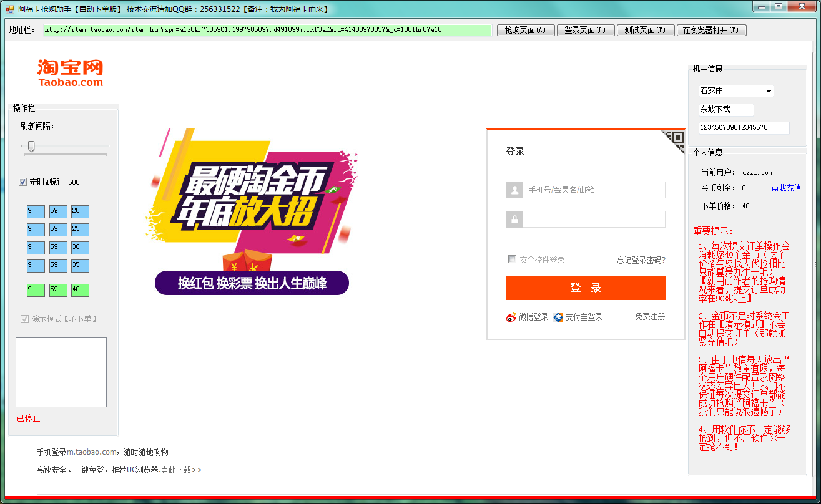Toggle the 定时刷新 checkbox
This screenshot has width=821, height=504.
[23, 182]
